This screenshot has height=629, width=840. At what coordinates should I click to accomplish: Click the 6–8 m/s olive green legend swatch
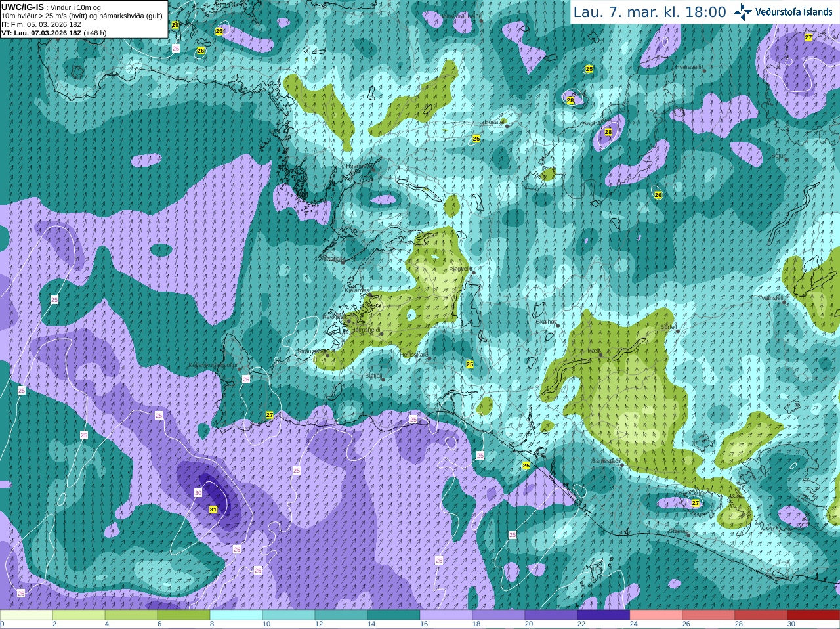pyautogui.click(x=184, y=615)
